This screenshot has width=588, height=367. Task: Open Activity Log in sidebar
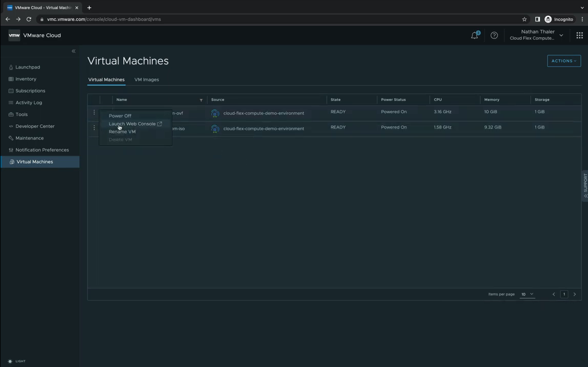pos(29,103)
